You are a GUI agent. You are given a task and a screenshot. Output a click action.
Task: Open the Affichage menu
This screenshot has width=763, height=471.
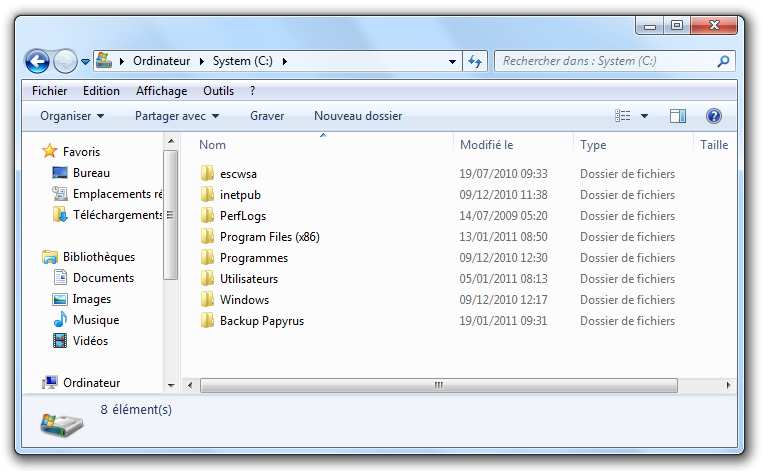(x=161, y=91)
